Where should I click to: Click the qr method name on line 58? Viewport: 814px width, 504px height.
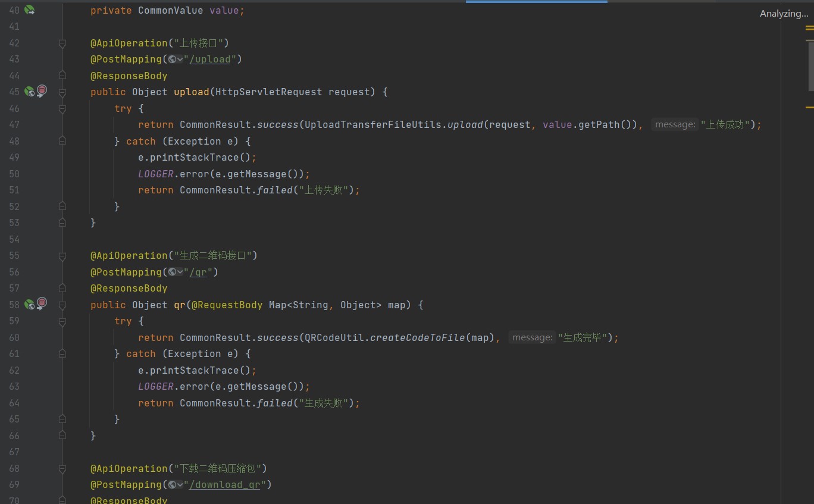point(180,305)
